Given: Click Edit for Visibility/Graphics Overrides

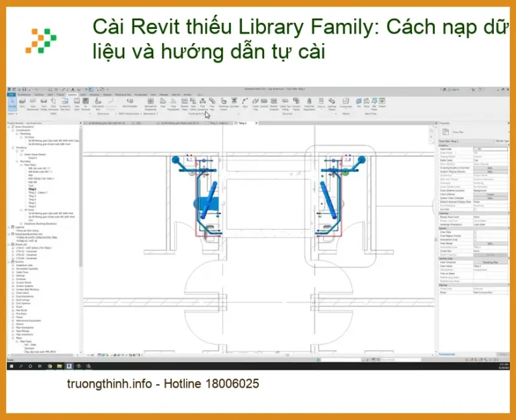Looking at the screenshot, I should (x=490, y=168).
